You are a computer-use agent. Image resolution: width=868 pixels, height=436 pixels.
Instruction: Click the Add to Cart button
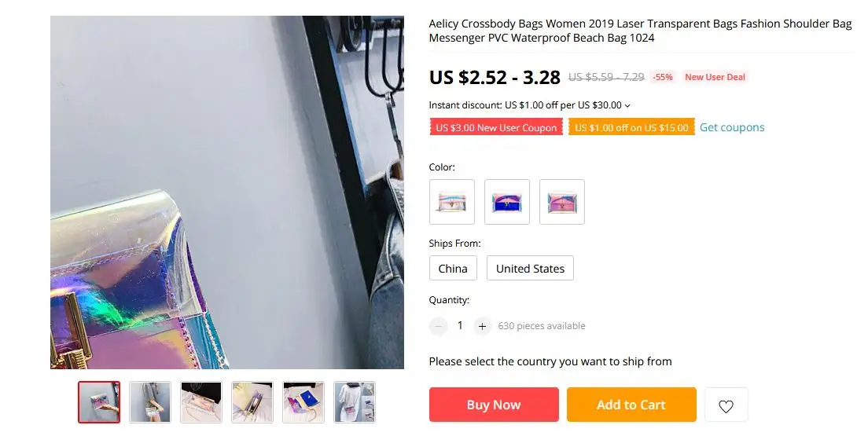pos(631,405)
